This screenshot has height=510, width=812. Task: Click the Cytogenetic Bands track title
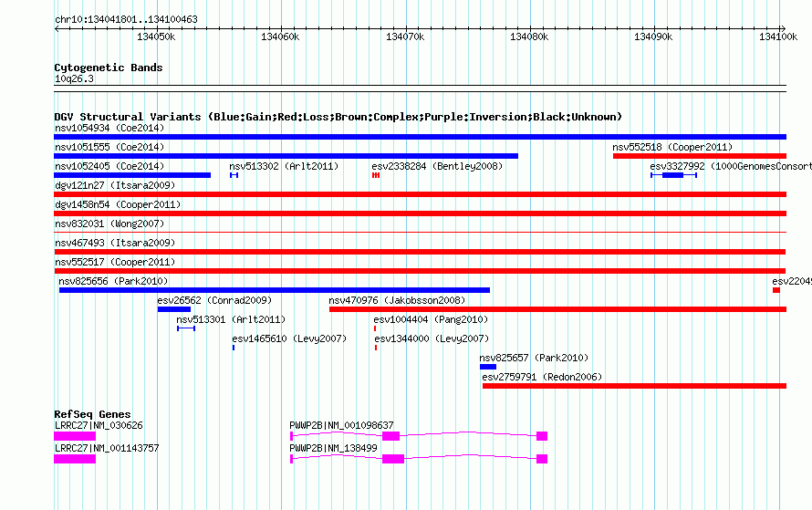pos(109,68)
